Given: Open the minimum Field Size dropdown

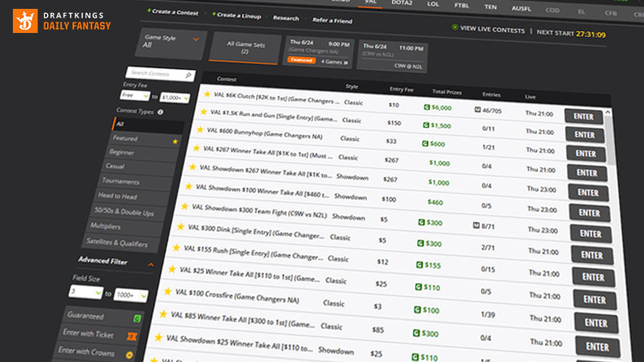Looking at the screenshot, I should pos(85,292).
